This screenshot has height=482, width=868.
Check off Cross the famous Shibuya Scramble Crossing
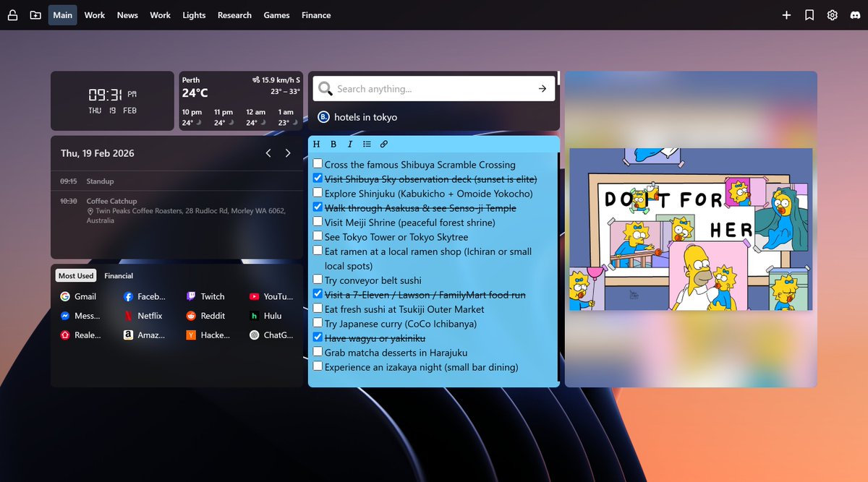[x=318, y=164]
